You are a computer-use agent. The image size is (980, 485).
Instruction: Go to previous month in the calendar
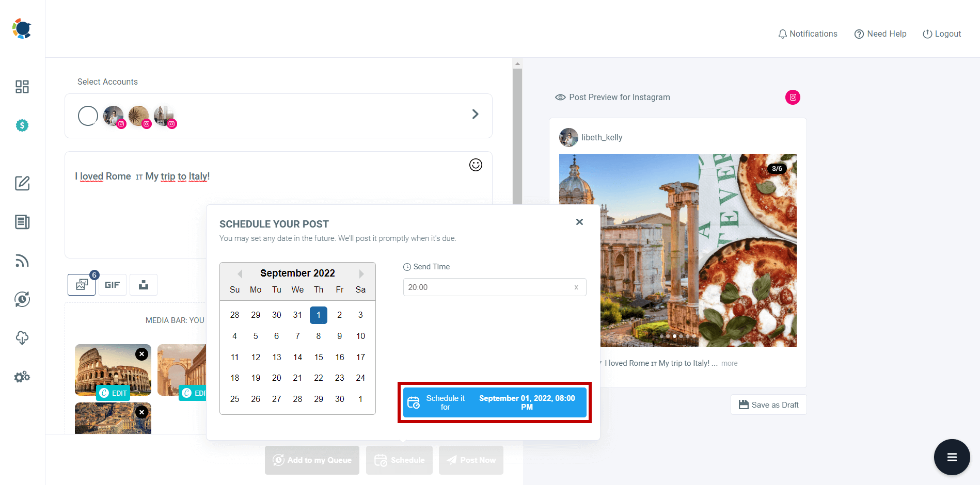[x=239, y=273]
